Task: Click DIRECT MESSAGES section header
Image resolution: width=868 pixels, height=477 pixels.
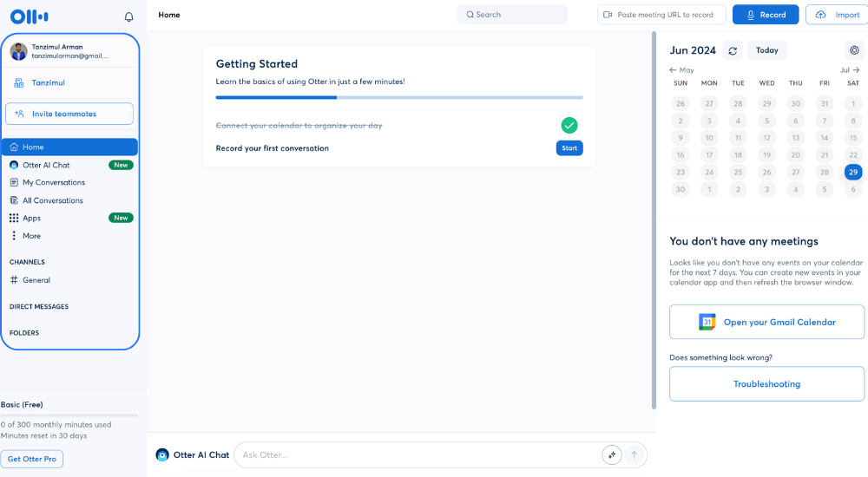Action: click(39, 306)
